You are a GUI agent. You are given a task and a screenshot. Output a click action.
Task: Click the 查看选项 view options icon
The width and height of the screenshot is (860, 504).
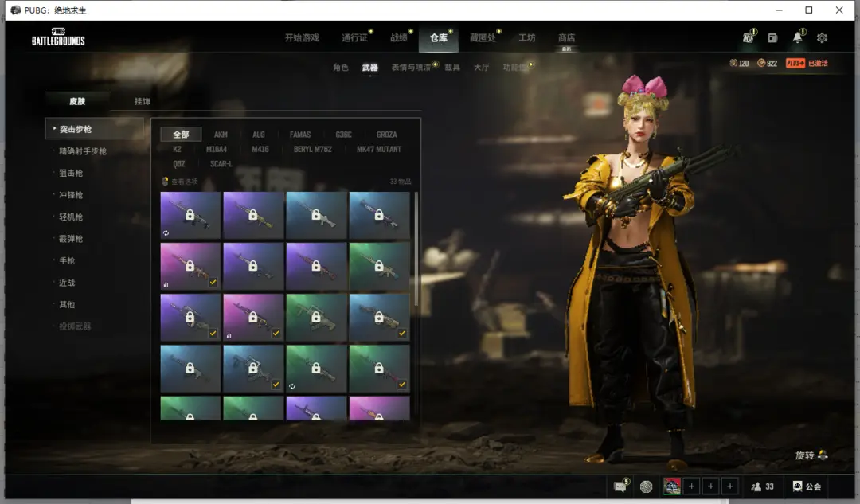pos(165,182)
